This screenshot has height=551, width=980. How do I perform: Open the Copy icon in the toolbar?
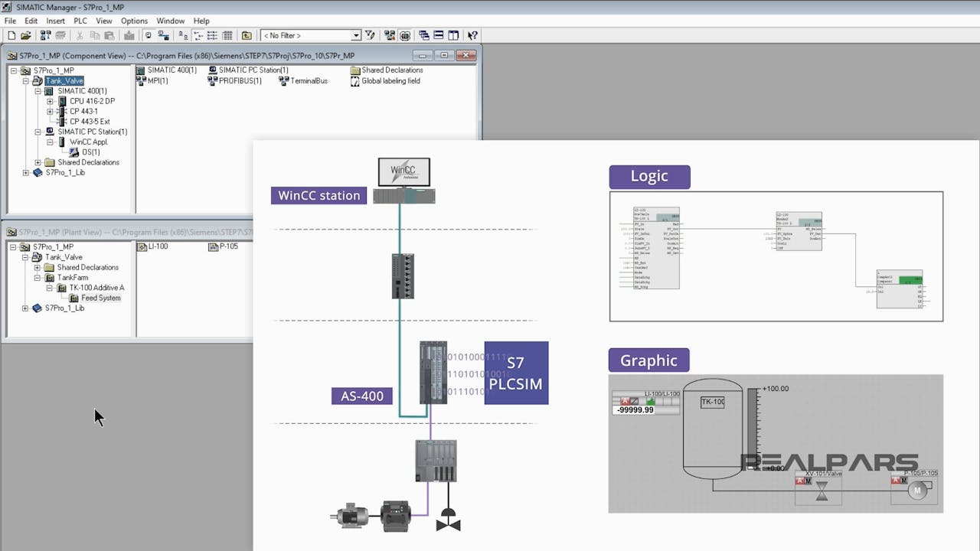95,35
